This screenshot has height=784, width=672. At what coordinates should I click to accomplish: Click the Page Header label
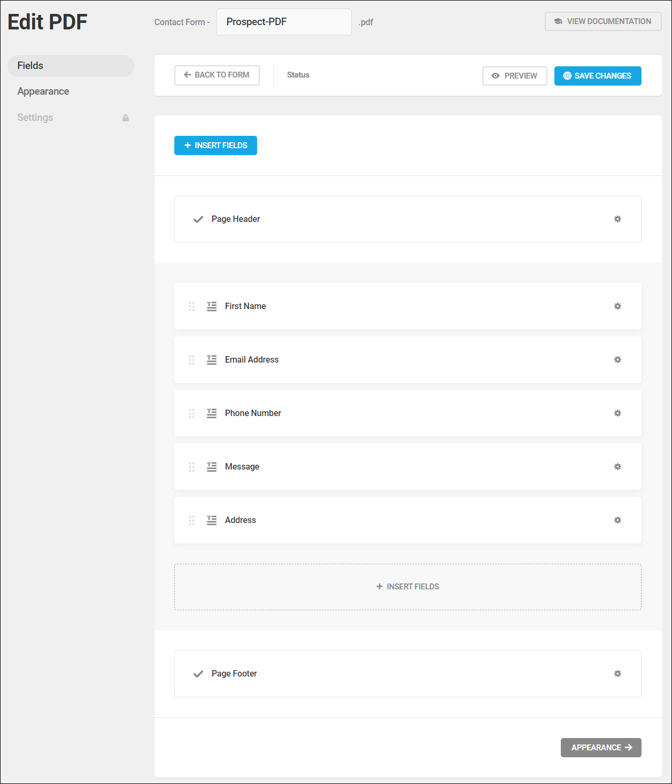(x=236, y=219)
